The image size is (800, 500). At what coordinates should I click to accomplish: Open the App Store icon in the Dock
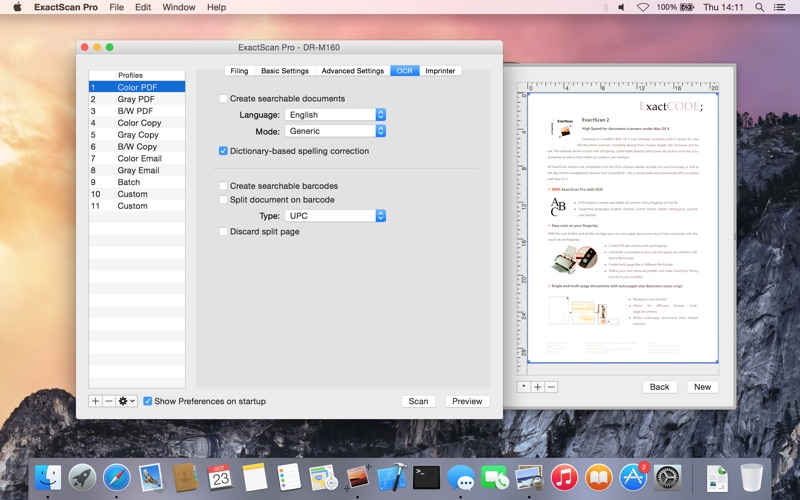coord(633,477)
